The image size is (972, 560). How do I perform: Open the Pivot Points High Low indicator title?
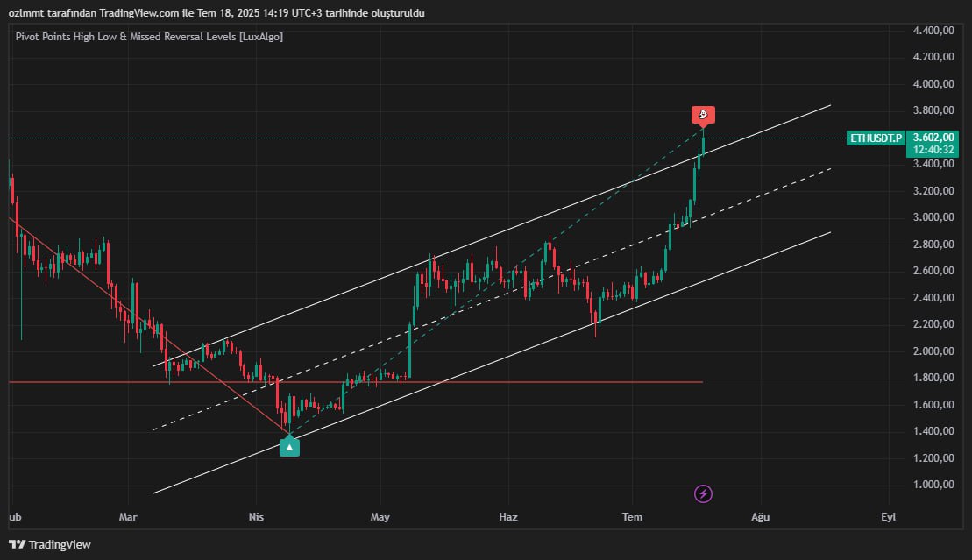pyautogui.click(x=149, y=37)
